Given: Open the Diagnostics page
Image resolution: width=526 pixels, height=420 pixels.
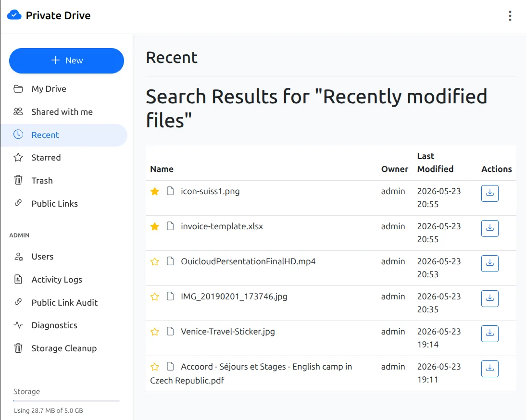Looking at the screenshot, I should point(64,325).
